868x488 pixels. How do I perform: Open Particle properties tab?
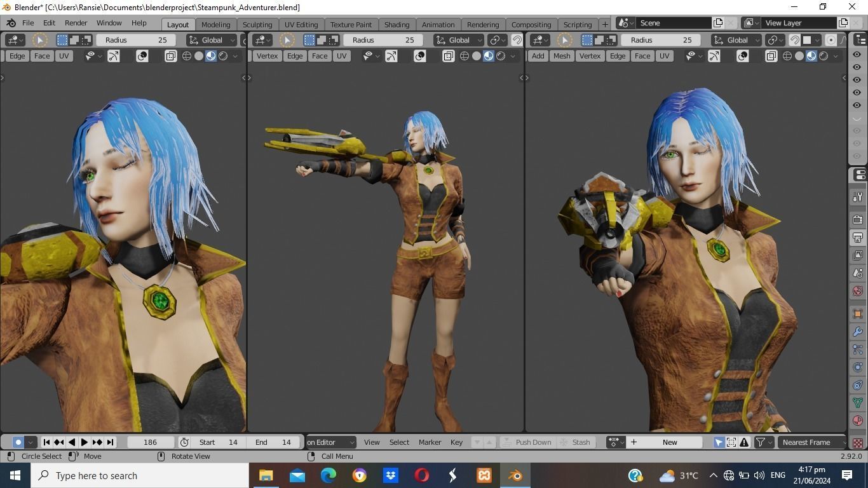click(x=858, y=349)
